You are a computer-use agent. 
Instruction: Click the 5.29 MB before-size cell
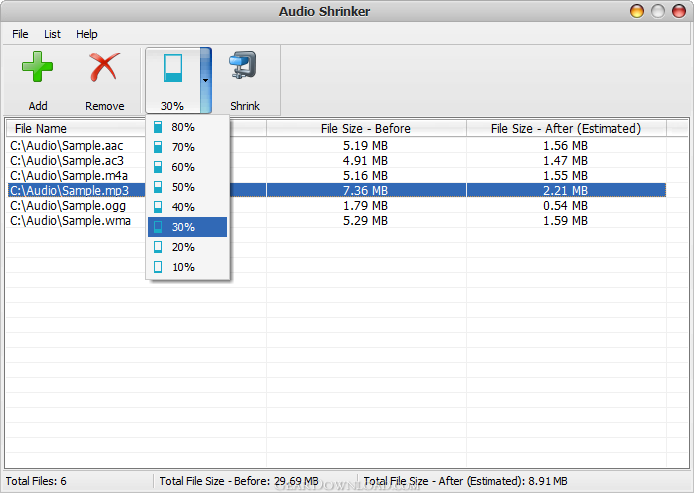click(366, 221)
